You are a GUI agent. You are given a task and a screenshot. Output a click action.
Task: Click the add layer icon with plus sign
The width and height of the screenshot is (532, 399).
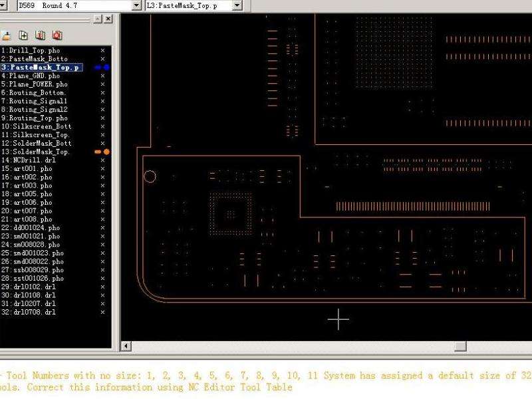[23, 35]
